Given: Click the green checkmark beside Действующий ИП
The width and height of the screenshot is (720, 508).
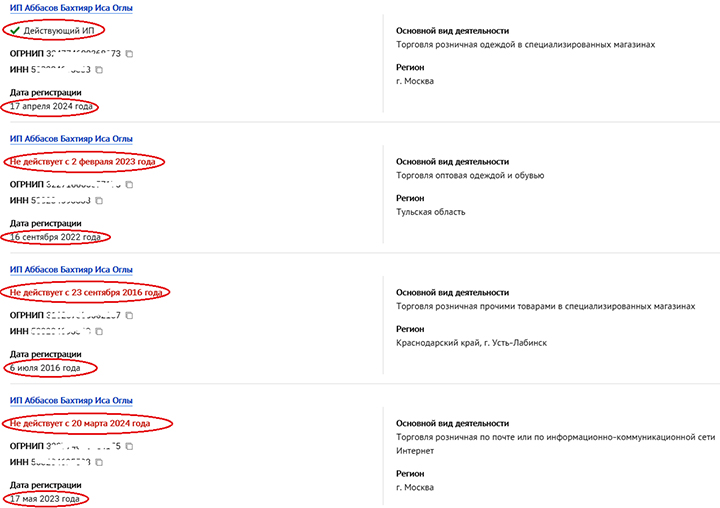Looking at the screenshot, I should (15, 32).
